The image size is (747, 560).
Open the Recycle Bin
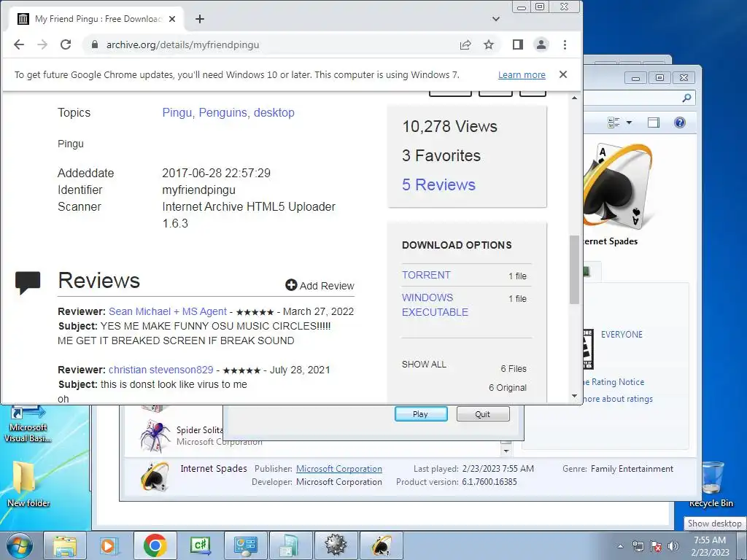click(711, 484)
